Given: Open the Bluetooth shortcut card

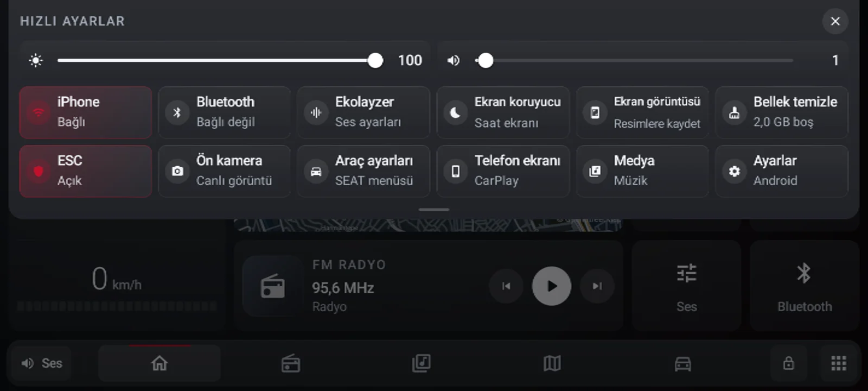Looking at the screenshot, I should pyautogui.click(x=805, y=286).
